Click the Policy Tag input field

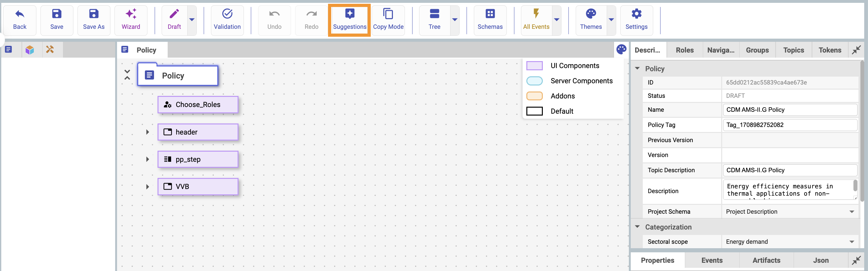click(x=790, y=125)
